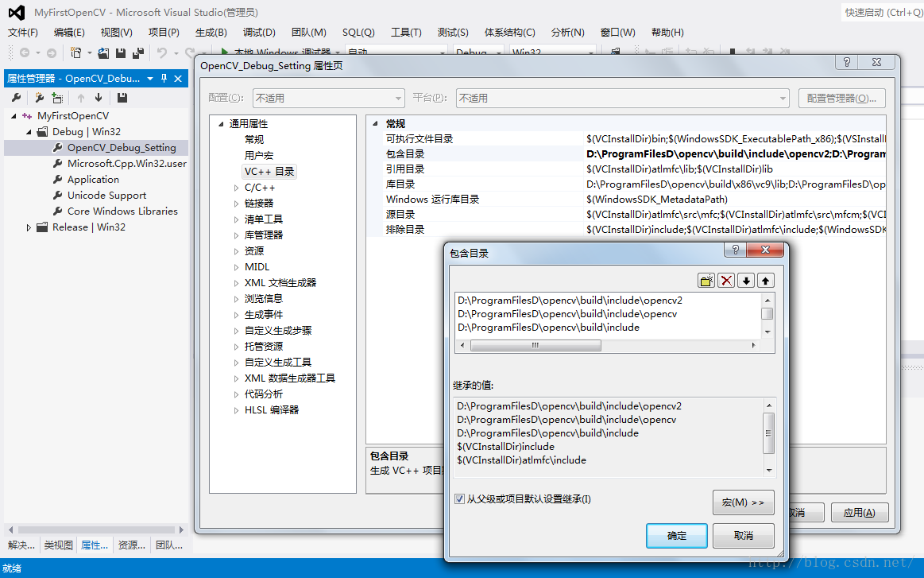Click the horizontal scrollbar of include path list
924x578 pixels.
(x=608, y=346)
